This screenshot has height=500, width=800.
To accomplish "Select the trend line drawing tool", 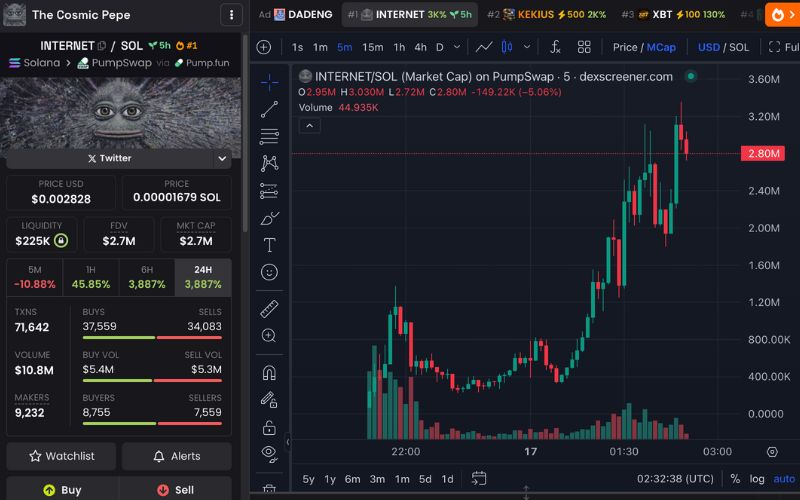I will pyautogui.click(x=269, y=109).
